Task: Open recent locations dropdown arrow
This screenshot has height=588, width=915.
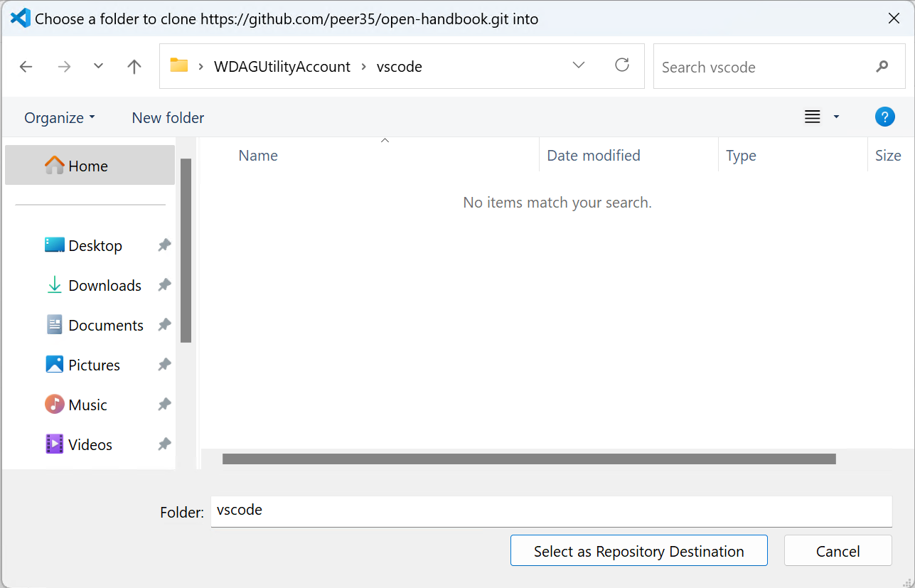Action: pyautogui.click(x=99, y=67)
